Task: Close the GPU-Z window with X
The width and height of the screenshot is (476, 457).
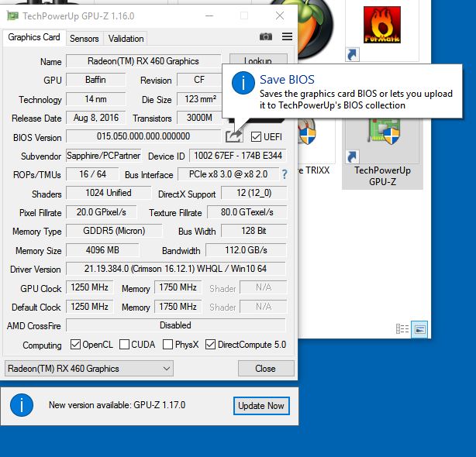Action: (x=280, y=15)
